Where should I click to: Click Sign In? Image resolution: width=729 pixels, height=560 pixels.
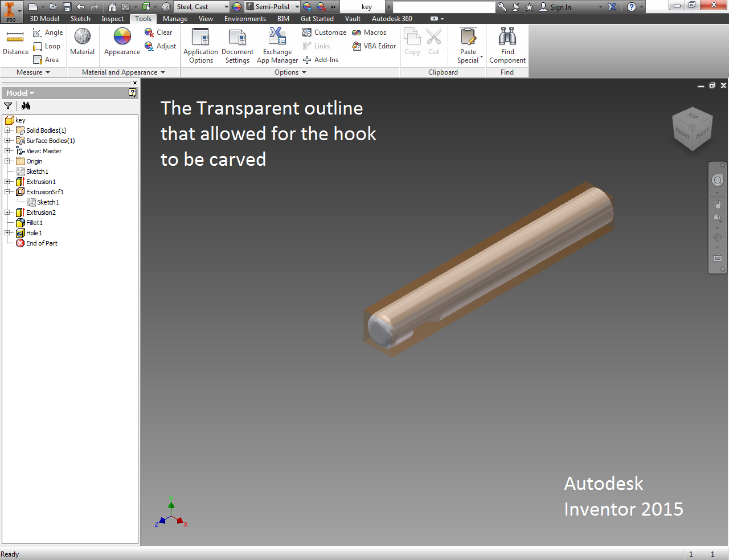point(555,7)
